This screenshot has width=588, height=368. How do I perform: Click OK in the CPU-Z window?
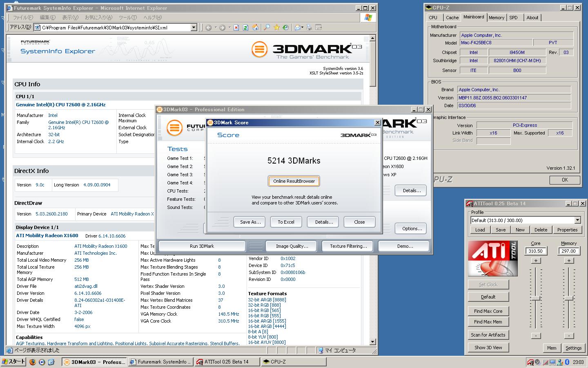click(x=565, y=180)
